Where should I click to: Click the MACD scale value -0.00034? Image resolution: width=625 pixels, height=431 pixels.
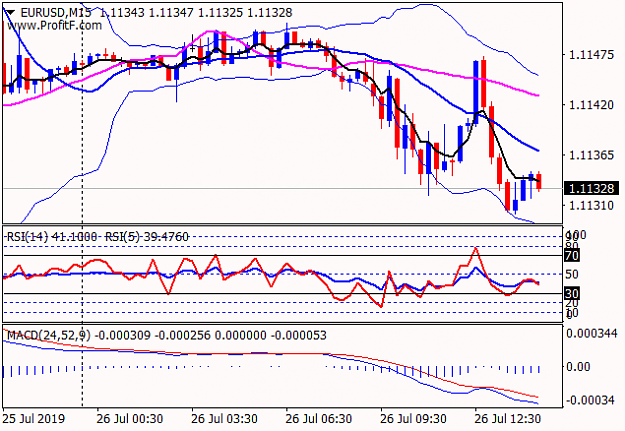tap(591, 400)
